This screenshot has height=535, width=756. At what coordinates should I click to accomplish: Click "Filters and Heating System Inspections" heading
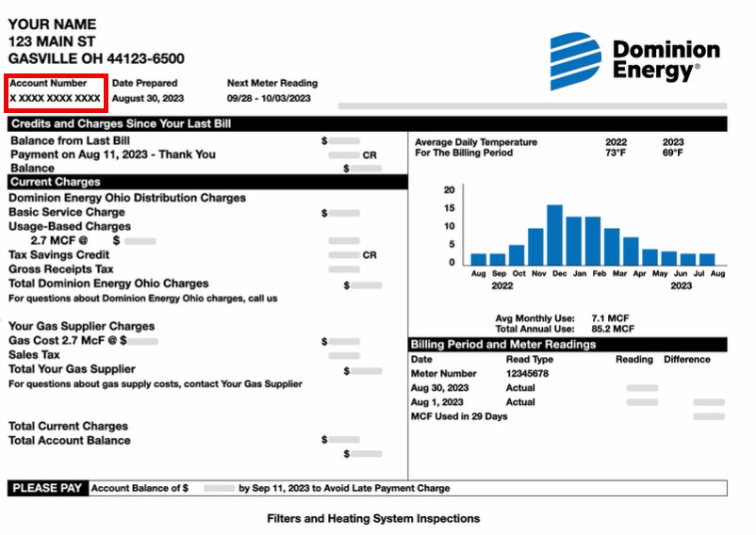pyautogui.click(x=373, y=519)
